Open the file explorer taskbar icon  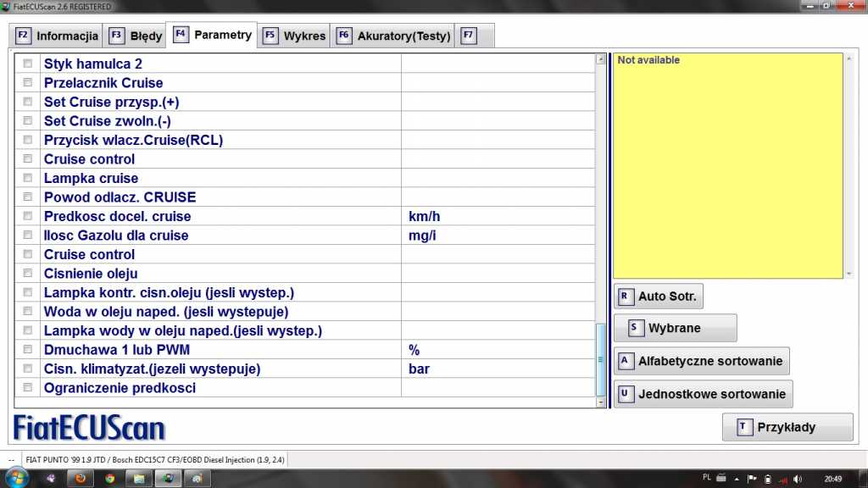[138, 478]
